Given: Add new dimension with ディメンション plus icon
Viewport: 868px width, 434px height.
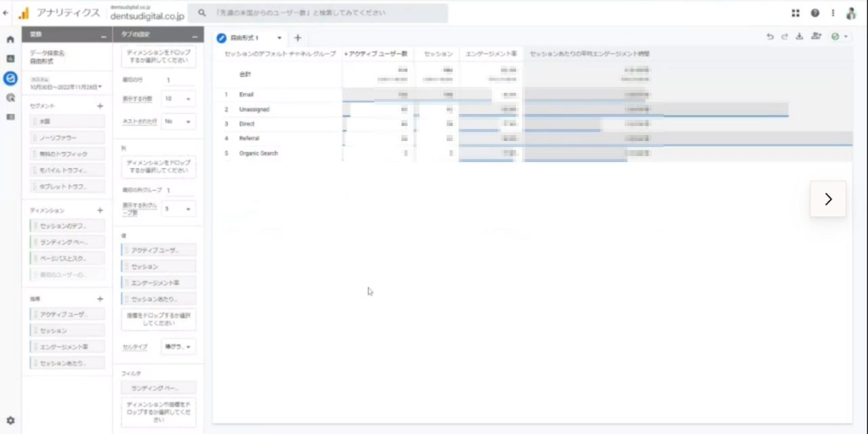Looking at the screenshot, I should click(100, 211).
